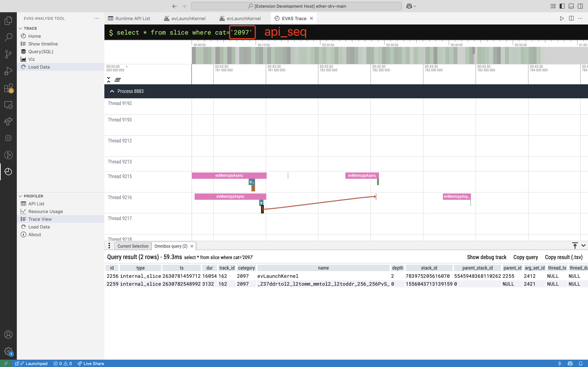588x367 pixels.
Task: Switch to the Current Selection tab
Action: pos(133,246)
